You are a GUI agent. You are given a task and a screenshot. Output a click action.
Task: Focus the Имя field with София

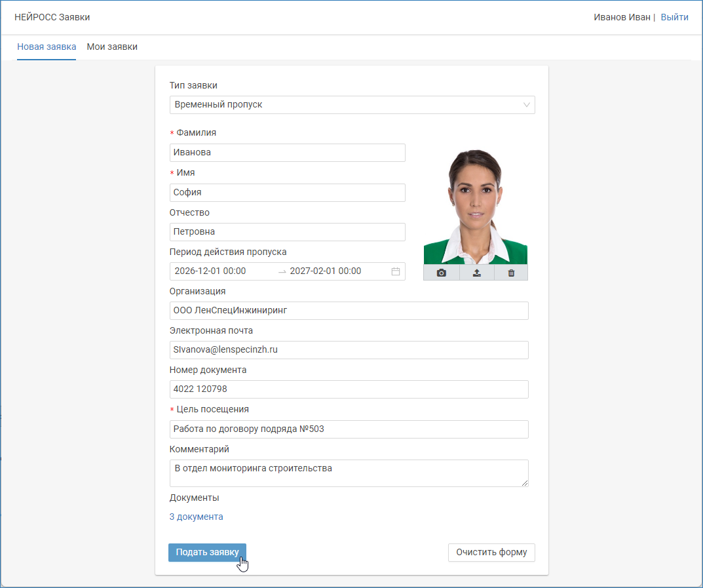[x=287, y=193]
